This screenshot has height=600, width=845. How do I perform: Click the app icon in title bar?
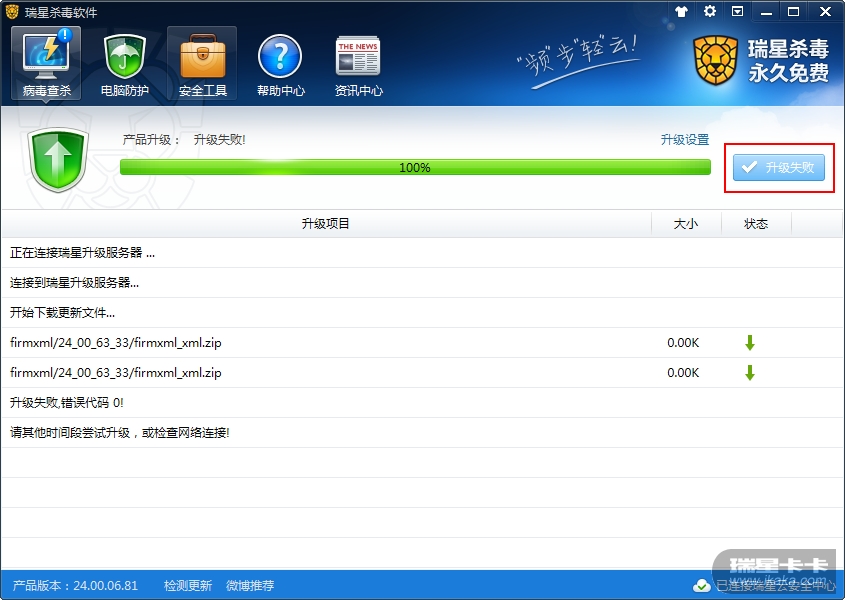[11, 11]
